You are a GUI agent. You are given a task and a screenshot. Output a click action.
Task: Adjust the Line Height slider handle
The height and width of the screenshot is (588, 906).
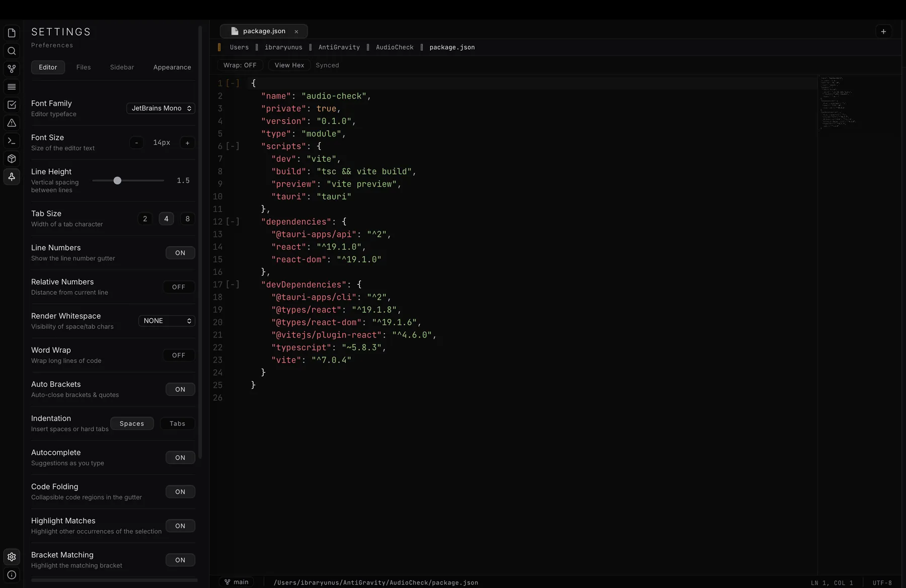pos(117,181)
